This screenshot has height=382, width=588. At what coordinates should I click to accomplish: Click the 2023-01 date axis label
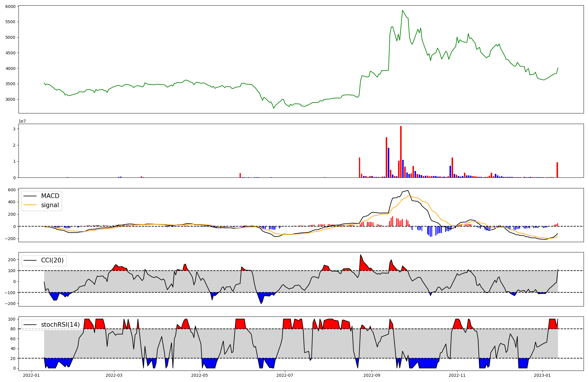[x=542, y=375]
